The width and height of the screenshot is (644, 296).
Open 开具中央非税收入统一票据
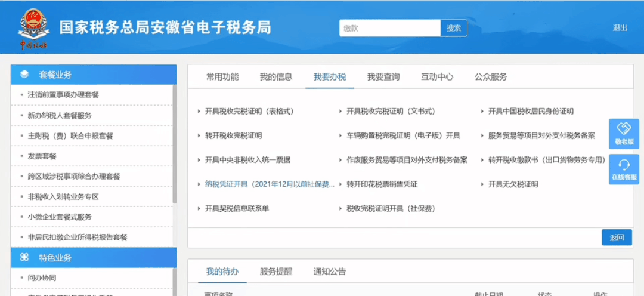[x=247, y=160]
